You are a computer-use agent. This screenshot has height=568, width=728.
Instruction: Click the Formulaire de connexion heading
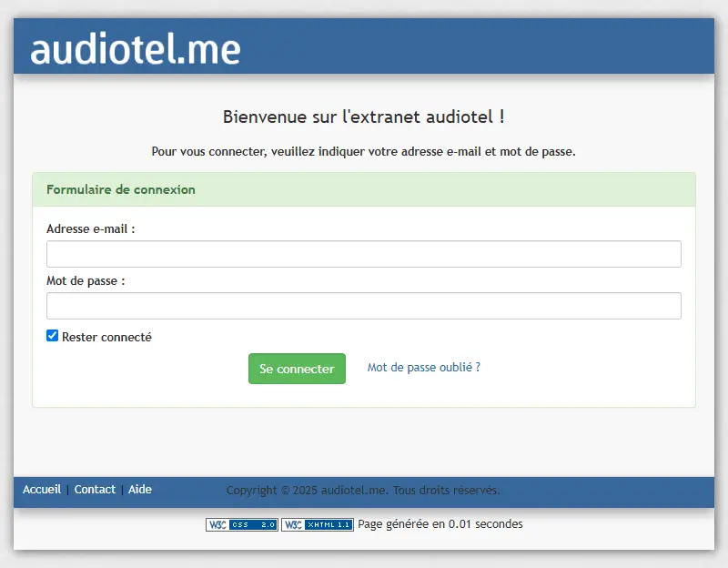pyautogui.click(x=121, y=189)
